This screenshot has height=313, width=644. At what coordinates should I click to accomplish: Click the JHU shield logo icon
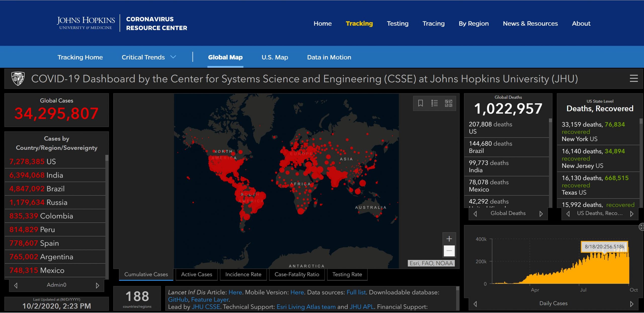click(x=18, y=79)
